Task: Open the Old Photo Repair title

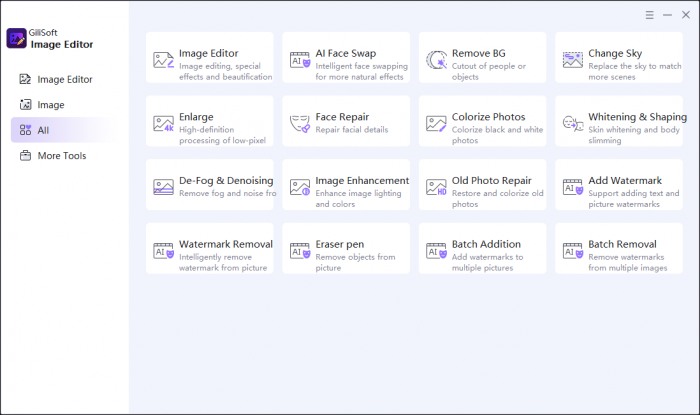Action: click(x=492, y=181)
